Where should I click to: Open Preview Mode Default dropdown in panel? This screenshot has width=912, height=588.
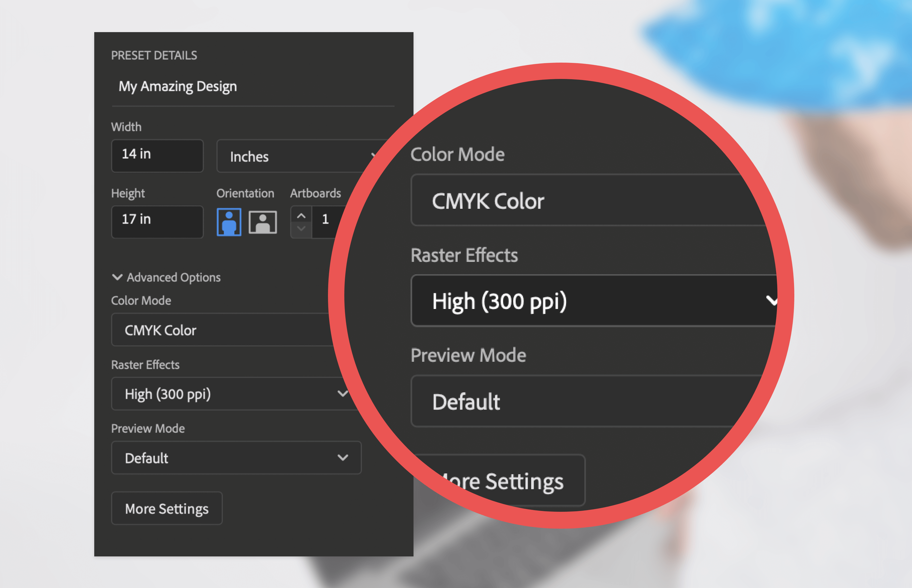236,457
